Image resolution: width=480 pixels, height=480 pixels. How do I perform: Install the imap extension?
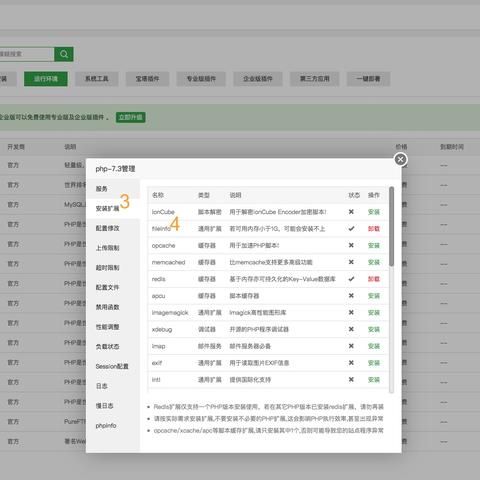click(x=374, y=346)
